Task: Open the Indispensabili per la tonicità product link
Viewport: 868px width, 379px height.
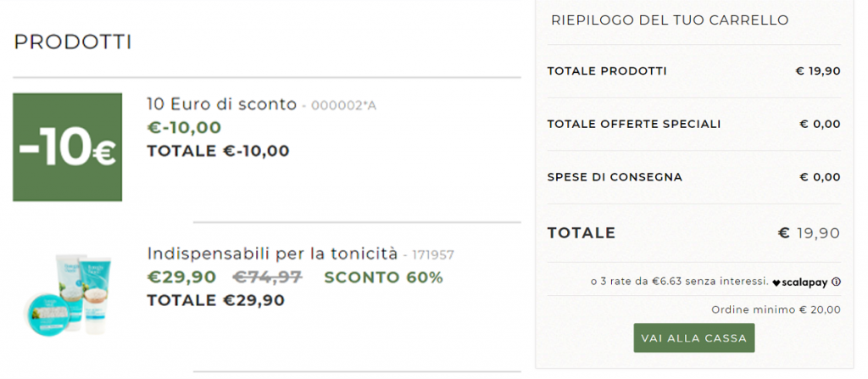Action: tap(272, 254)
